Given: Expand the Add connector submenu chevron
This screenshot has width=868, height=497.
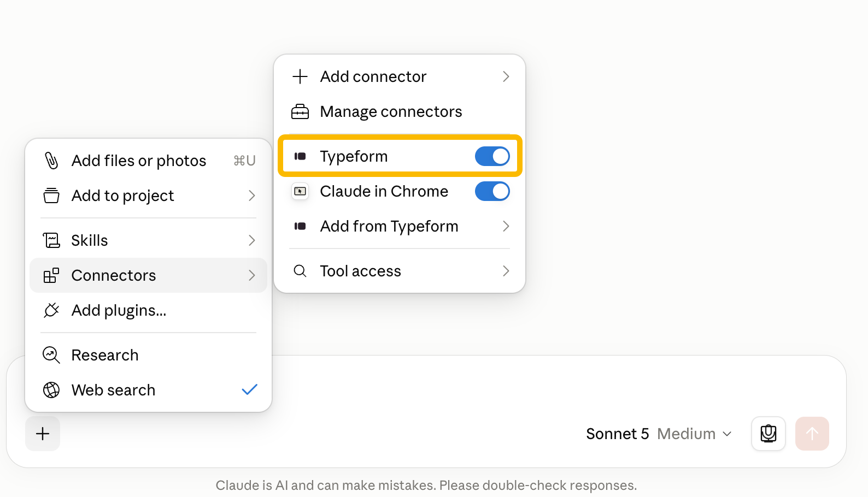Looking at the screenshot, I should point(506,76).
